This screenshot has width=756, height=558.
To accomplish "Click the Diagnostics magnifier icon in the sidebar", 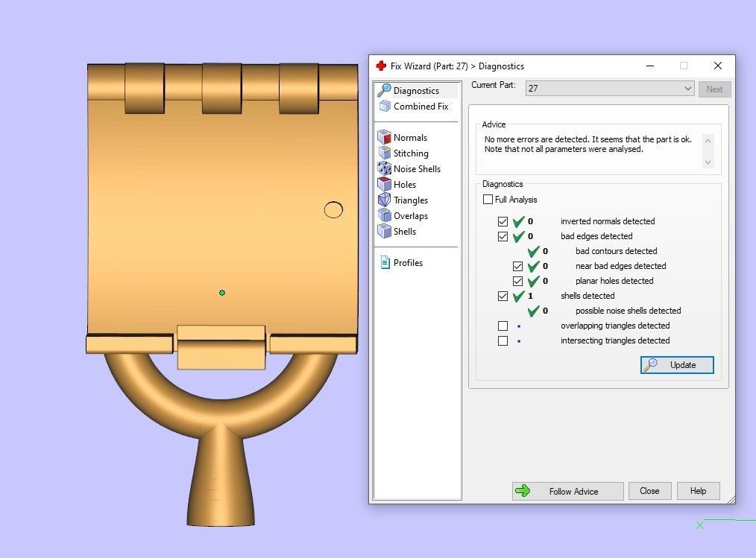I will coord(384,90).
